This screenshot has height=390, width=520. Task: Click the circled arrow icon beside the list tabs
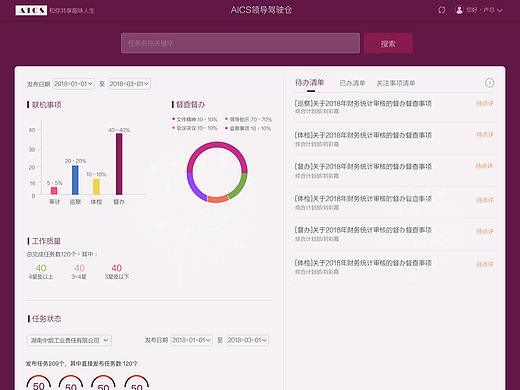tap(489, 83)
